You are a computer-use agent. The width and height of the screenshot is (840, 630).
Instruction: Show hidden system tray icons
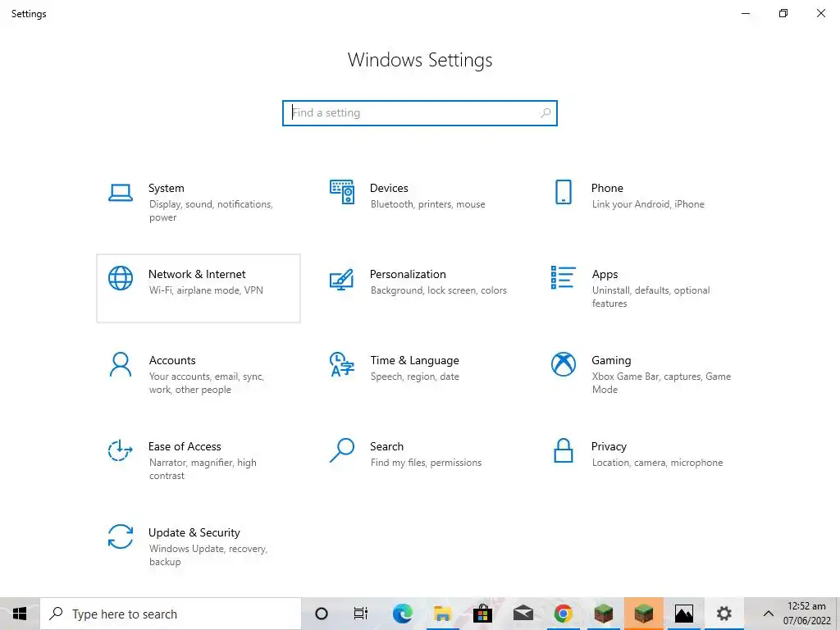tap(768, 614)
